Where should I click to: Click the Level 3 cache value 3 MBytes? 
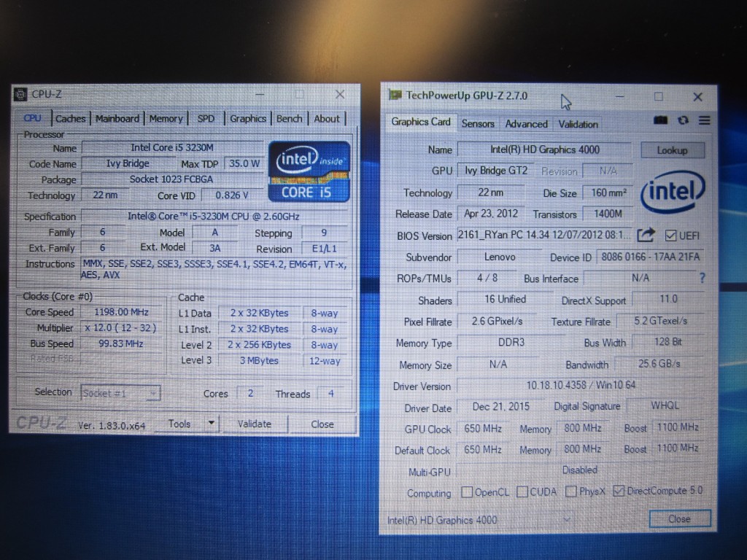(259, 360)
